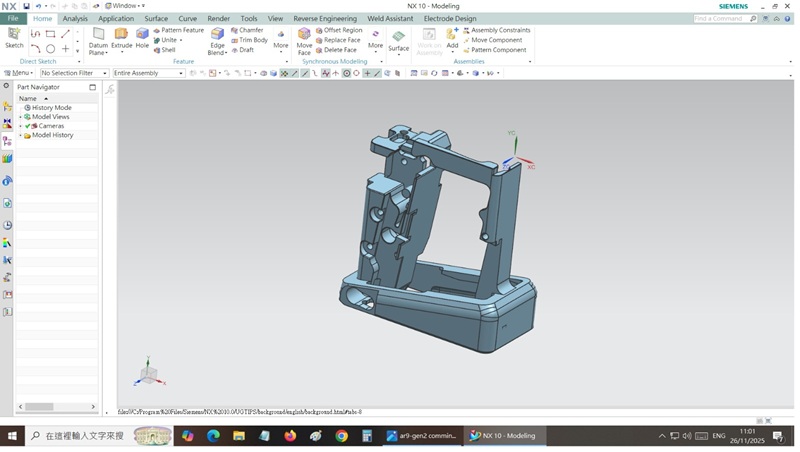
Task: Toggle the checkmark beside Cameras
Action: pos(28,126)
